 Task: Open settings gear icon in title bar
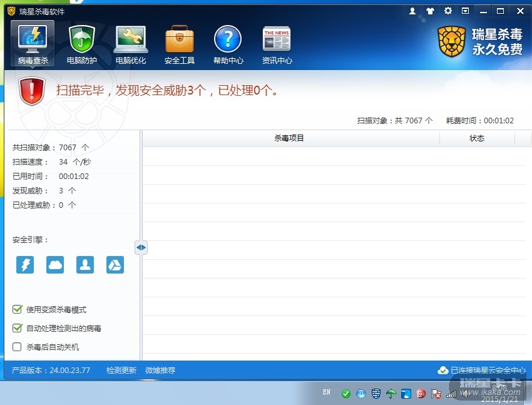(x=448, y=11)
